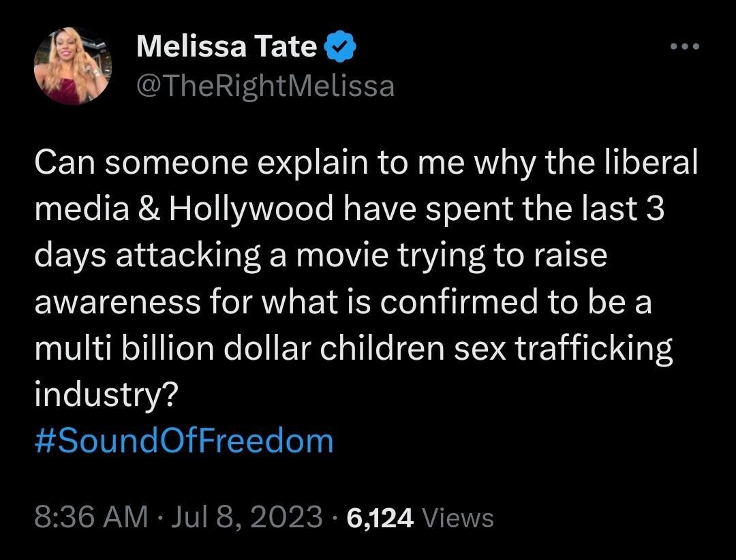Screen dimensions: 736x560
Task: Click the Jul 8, 2023 date
Action: pos(247,518)
